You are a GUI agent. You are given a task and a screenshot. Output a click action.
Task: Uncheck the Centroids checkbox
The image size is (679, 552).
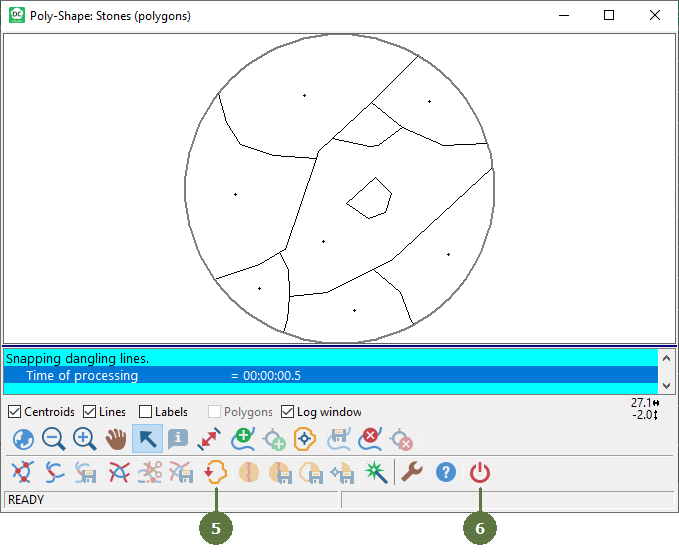point(14,412)
